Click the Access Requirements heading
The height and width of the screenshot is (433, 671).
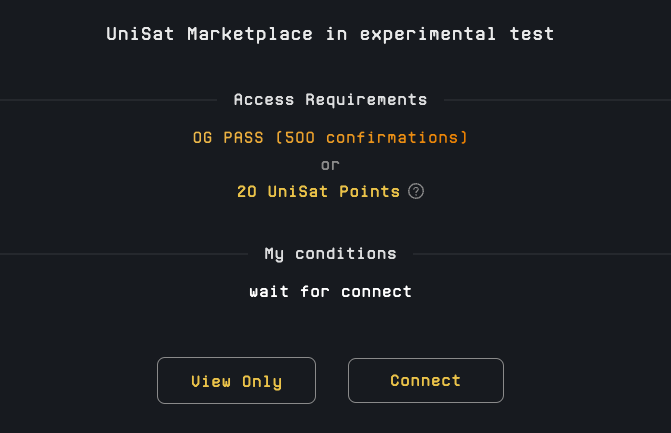pos(330,100)
